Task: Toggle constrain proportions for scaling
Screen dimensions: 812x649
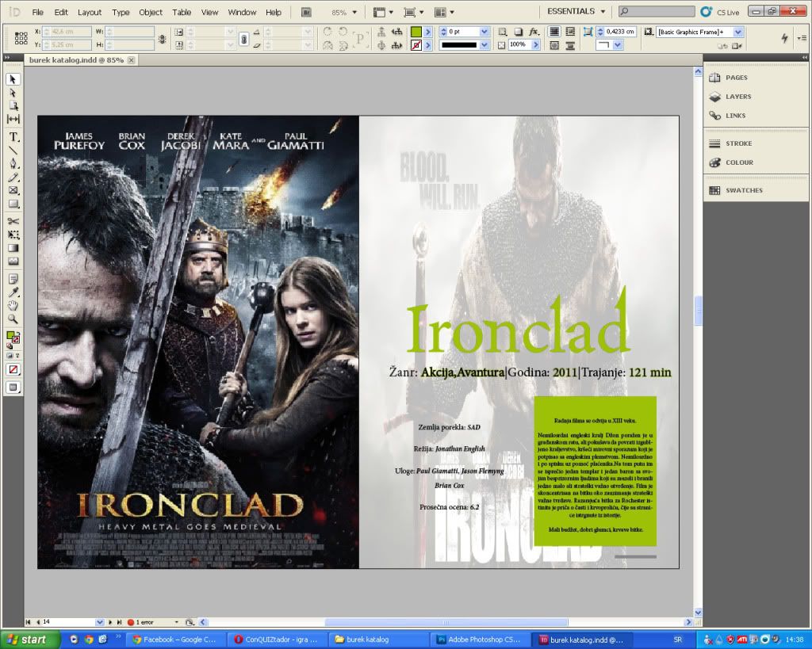Action: tap(243, 39)
